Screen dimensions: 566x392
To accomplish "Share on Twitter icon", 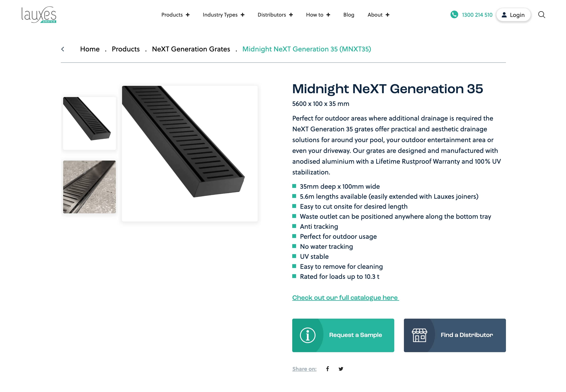I will [341, 369].
